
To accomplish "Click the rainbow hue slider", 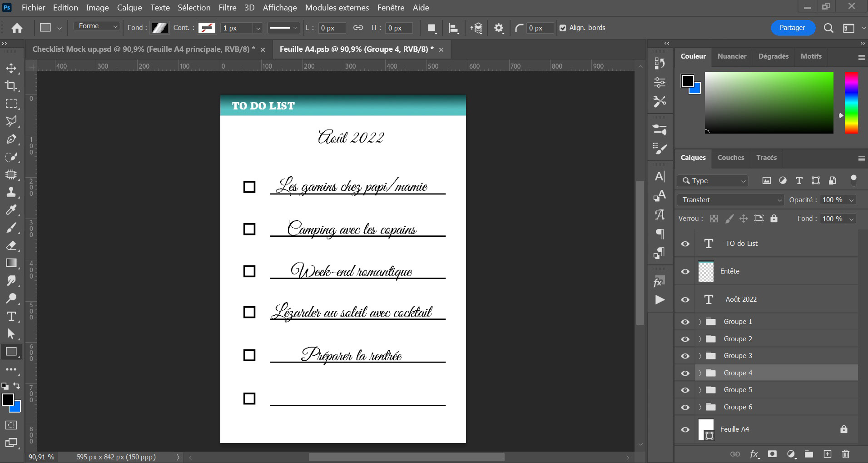I will (851, 102).
